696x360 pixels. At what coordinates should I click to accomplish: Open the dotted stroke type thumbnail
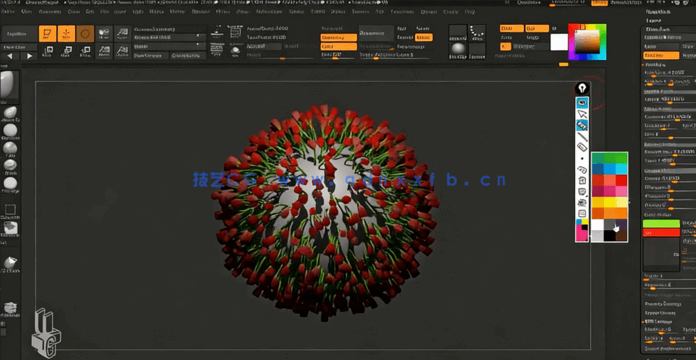tap(477, 33)
